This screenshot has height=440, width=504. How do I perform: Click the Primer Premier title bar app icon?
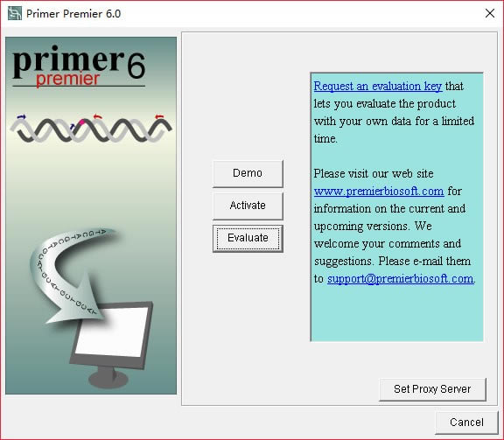pos(15,13)
